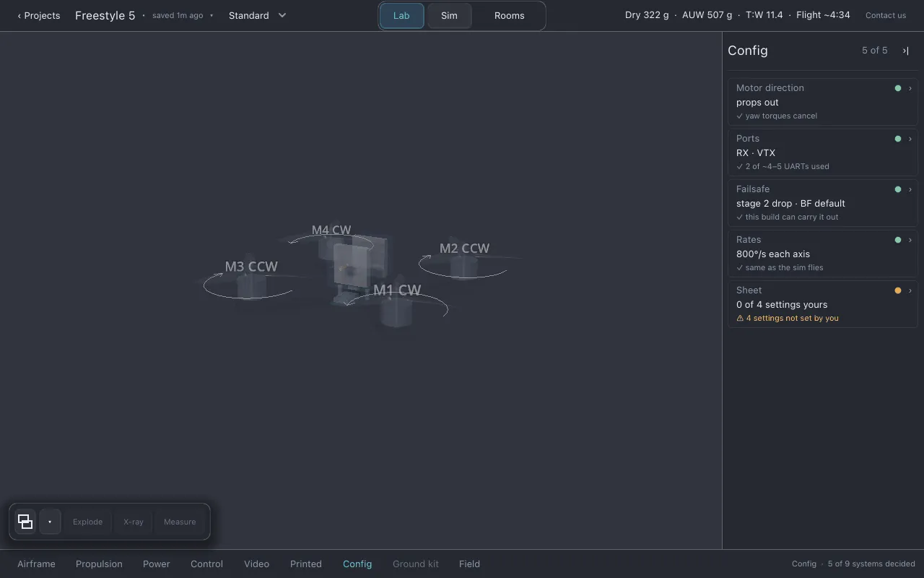Select motor label M1 CW in viewport
924x578 pixels.
tap(397, 290)
